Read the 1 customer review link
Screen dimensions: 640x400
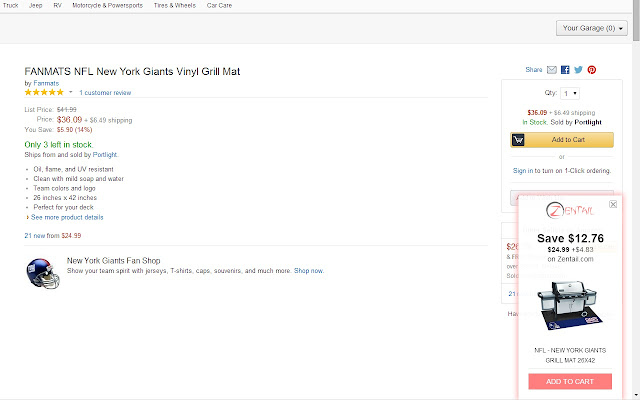pos(105,93)
